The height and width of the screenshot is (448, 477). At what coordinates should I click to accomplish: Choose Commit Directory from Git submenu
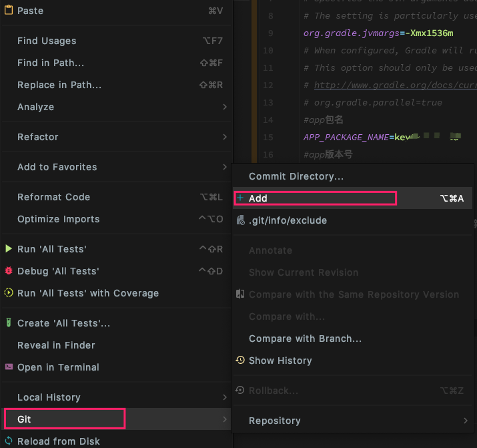click(296, 176)
